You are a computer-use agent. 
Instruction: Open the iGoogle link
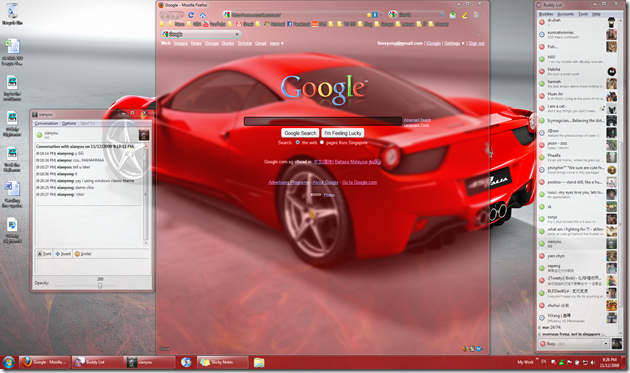point(433,43)
